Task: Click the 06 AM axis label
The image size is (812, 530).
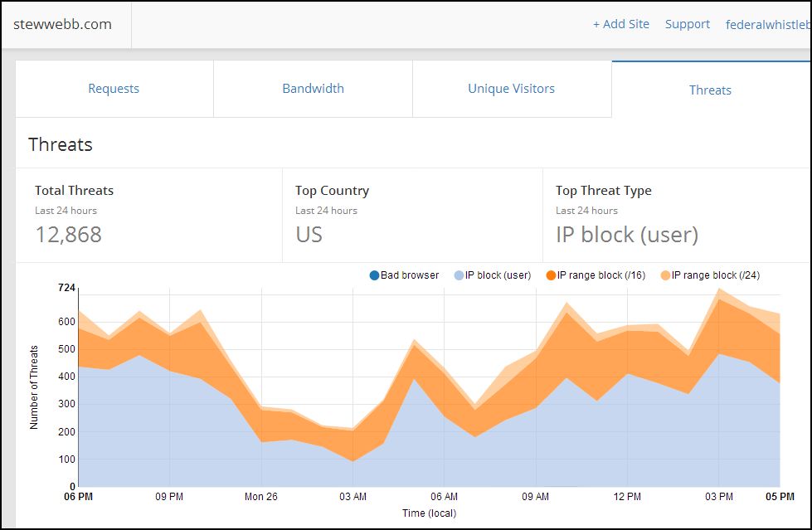Action: point(444,496)
